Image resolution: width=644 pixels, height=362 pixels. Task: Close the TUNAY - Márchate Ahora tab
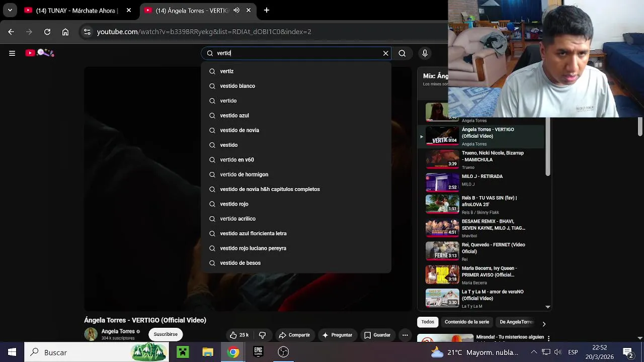point(129,10)
